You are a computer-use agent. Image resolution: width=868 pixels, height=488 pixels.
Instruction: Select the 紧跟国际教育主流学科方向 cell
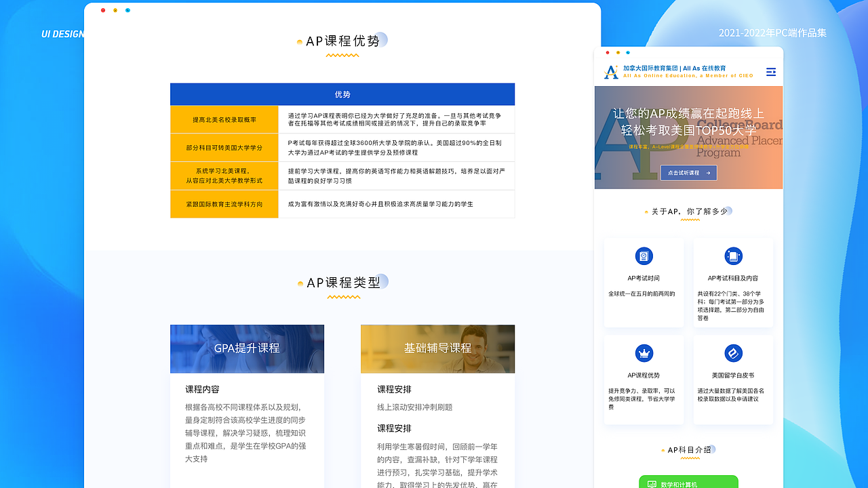click(x=224, y=204)
